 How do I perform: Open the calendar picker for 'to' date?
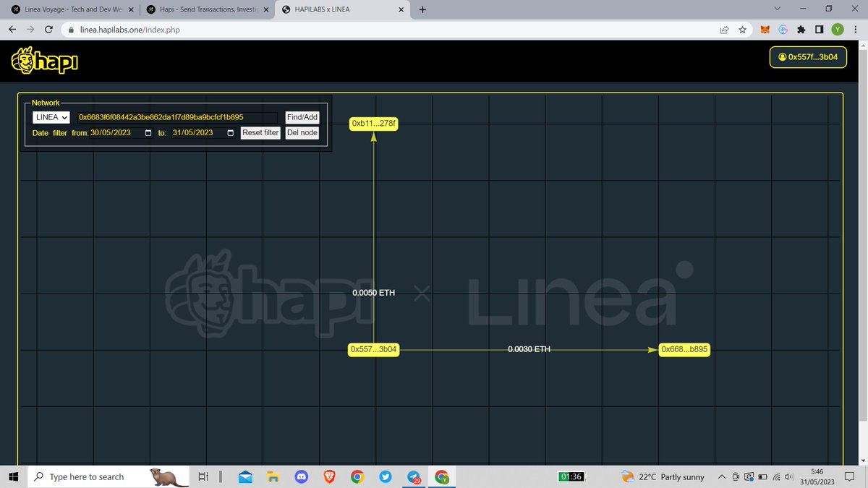231,133
